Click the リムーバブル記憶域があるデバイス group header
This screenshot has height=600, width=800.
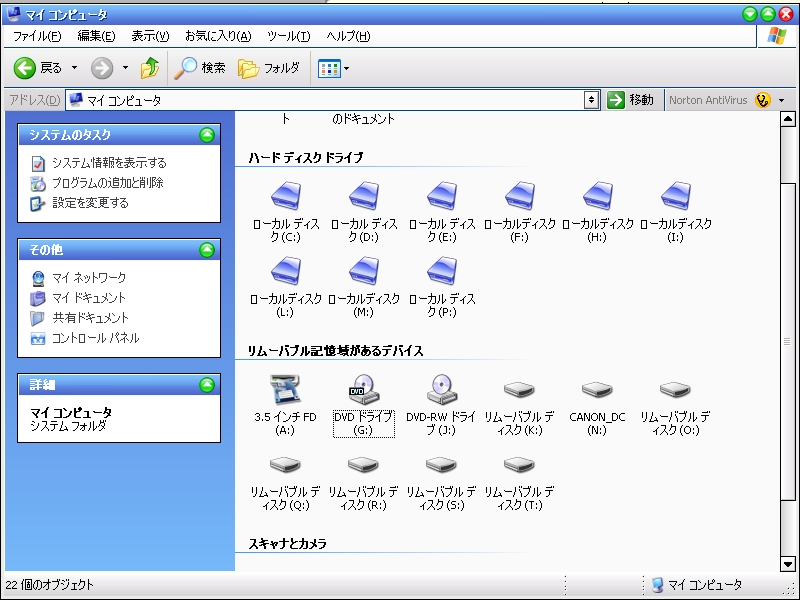pos(336,351)
